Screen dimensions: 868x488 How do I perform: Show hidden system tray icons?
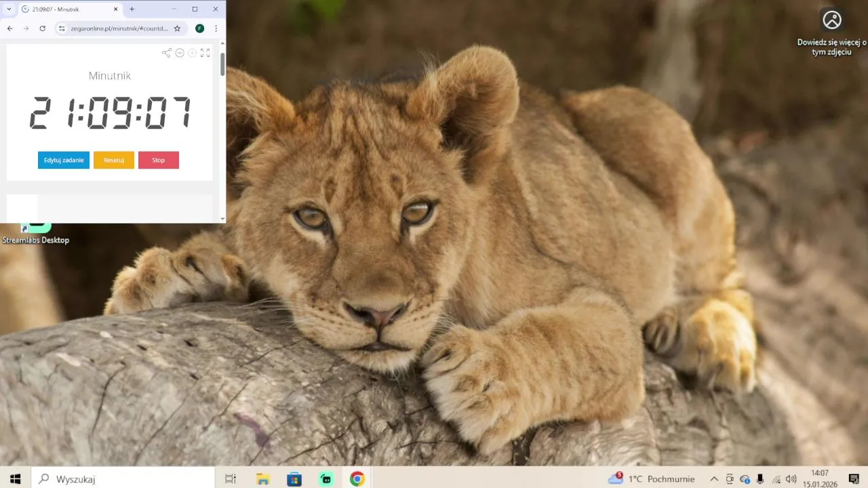tap(714, 479)
